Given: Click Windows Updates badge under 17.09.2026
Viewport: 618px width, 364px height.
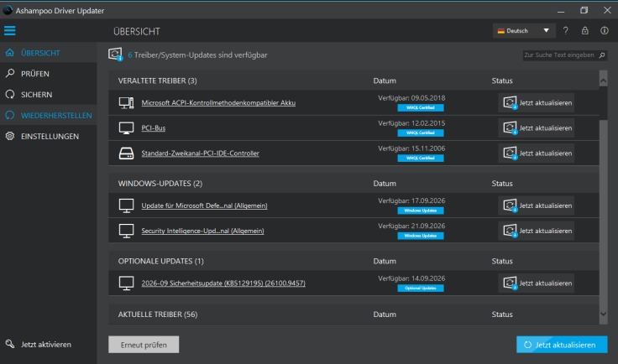Looking at the screenshot, I should (x=421, y=211).
